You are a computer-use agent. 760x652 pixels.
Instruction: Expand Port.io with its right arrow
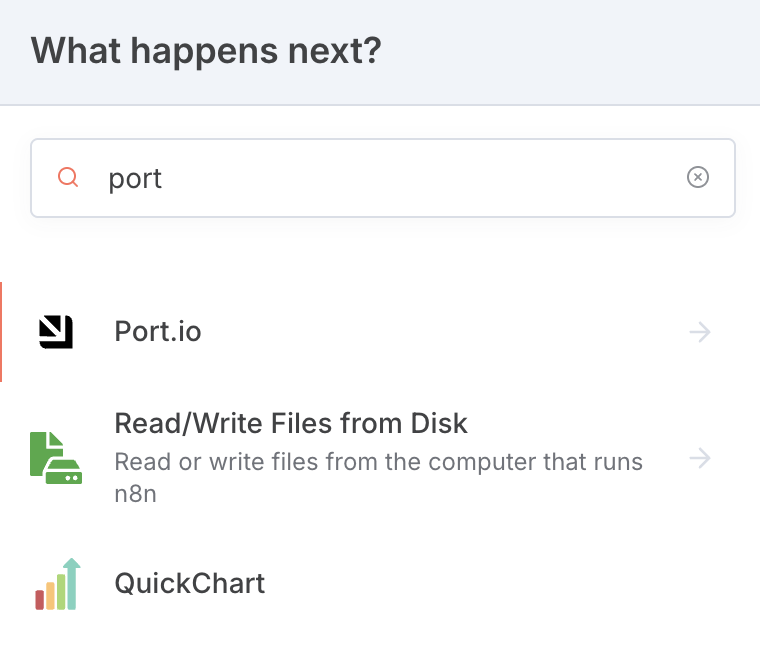click(x=700, y=332)
